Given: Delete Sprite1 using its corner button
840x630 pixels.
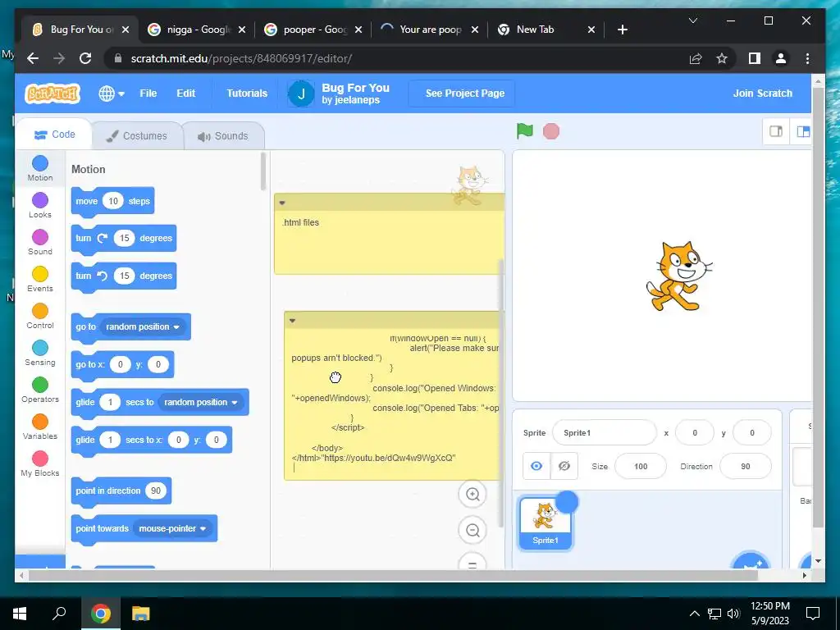Looking at the screenshot, I should (568, 502).
